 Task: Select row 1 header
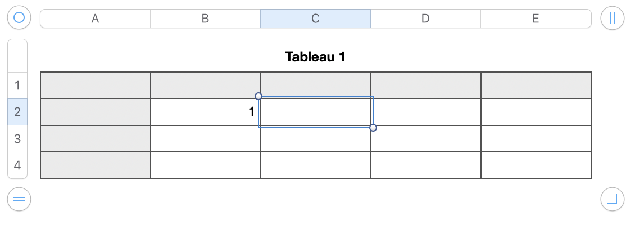point(17,85)
